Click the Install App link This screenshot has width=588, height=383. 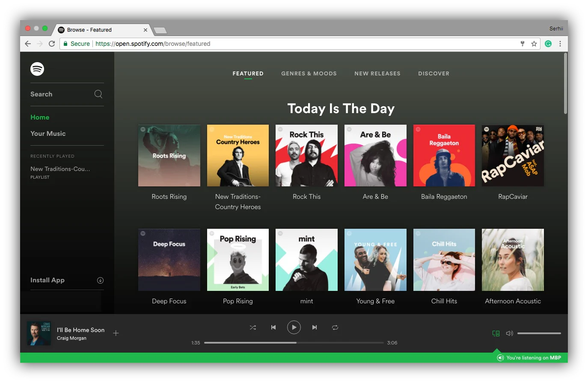48,280
